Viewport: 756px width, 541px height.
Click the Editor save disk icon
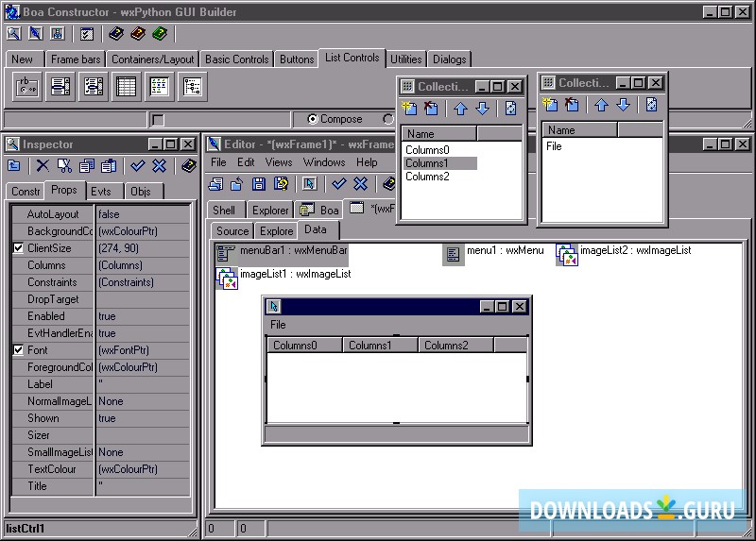pyautogui.click(x=259, y=183)
